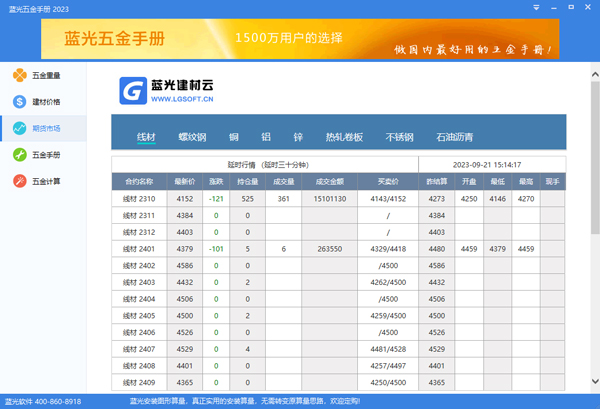Viewport: 600px width, 409px height.
Task: Click the 五金计算 red icon
Action: pos(20,181)
